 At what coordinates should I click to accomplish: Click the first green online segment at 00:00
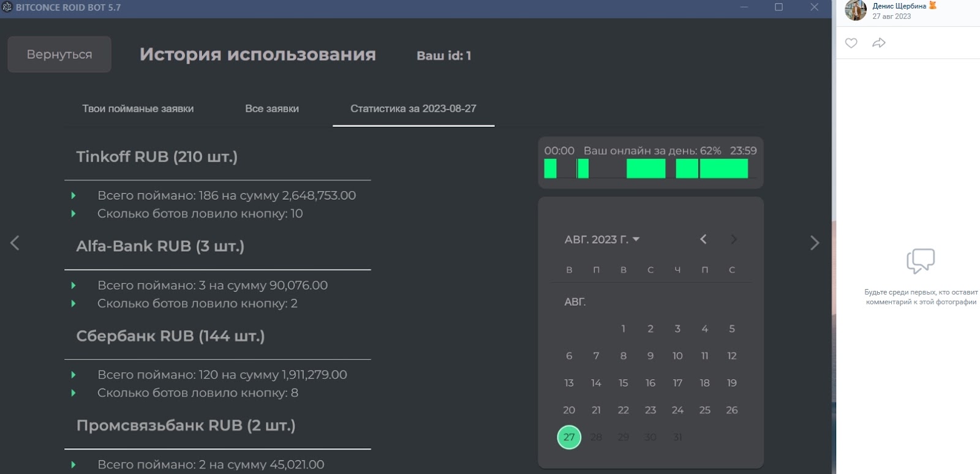550,168
